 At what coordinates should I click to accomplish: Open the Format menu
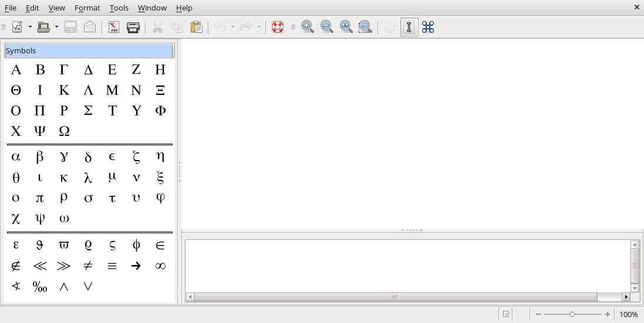coord(87,8)
